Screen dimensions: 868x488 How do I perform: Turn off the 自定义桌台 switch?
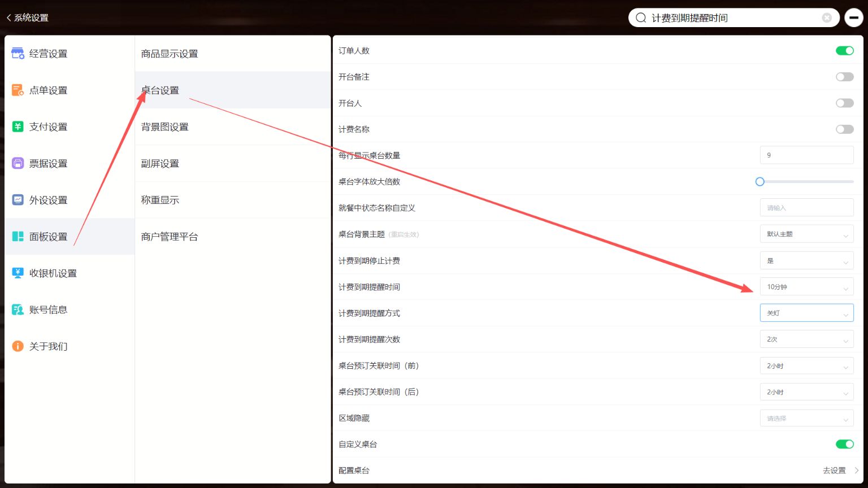tap(845, 445)
